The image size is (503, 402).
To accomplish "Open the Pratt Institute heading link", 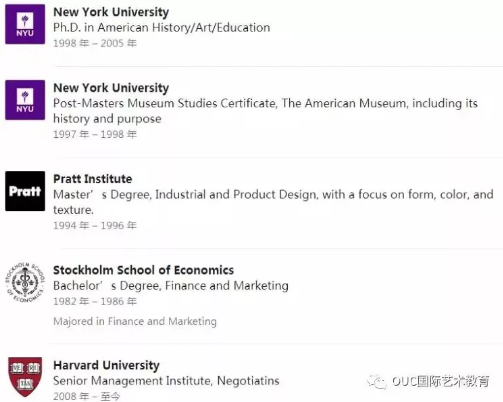I will coord(93,179).
